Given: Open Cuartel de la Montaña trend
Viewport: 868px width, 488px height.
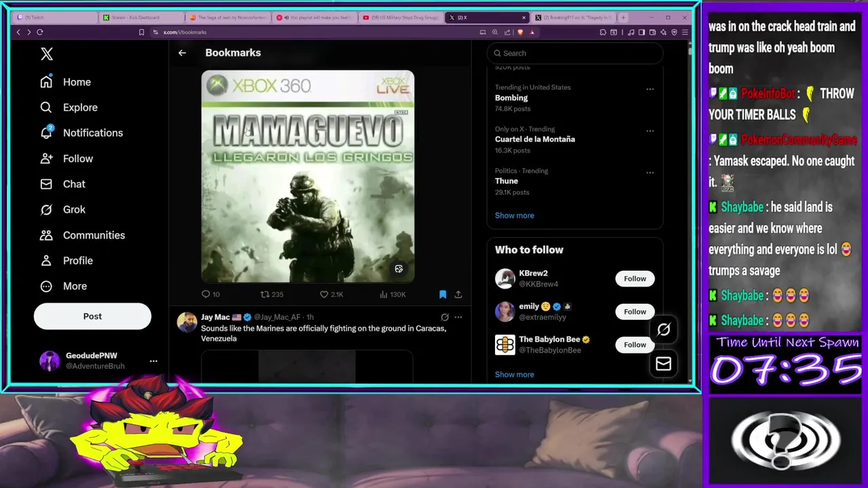Looking at the screenshot, I should click(x=535, y=139).
